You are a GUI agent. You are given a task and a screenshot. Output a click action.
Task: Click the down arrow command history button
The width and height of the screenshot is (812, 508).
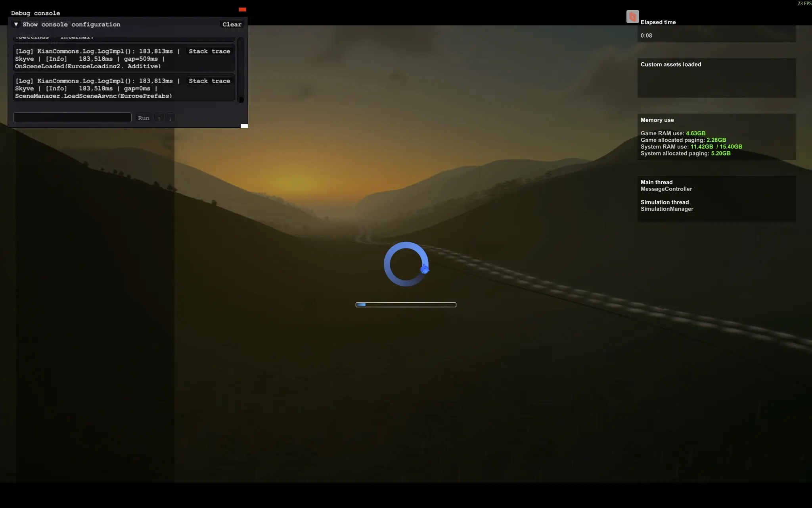coord(170,118)
